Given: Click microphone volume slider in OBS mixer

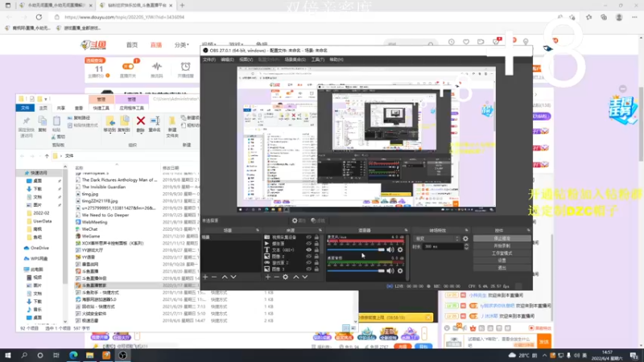Looking at the screenshot, I should 356,249.
